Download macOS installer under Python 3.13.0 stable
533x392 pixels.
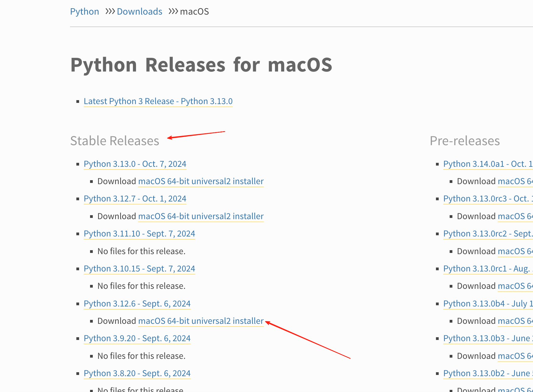point(201,181)
